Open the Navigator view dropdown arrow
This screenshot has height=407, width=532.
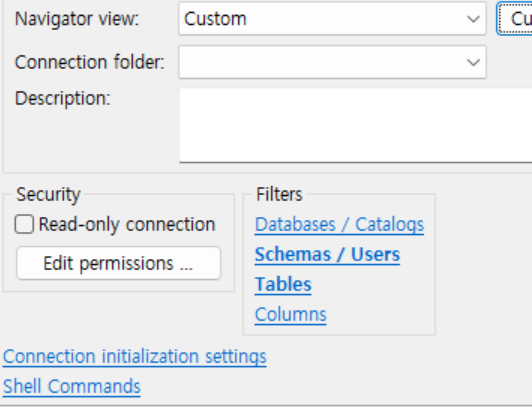pyautogui.click(x=473, y=19)
